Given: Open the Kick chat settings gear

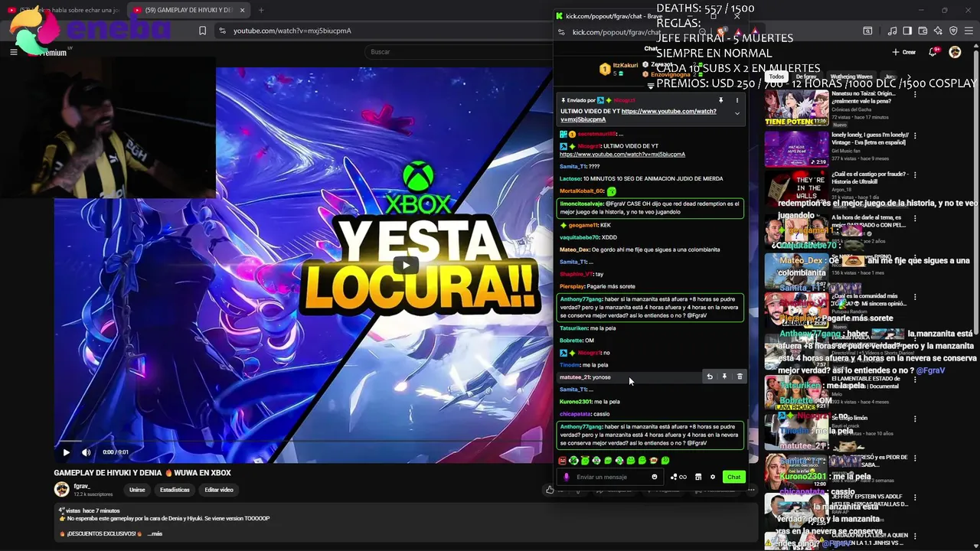Looking at the screenshot, I should tap(712, 477).
